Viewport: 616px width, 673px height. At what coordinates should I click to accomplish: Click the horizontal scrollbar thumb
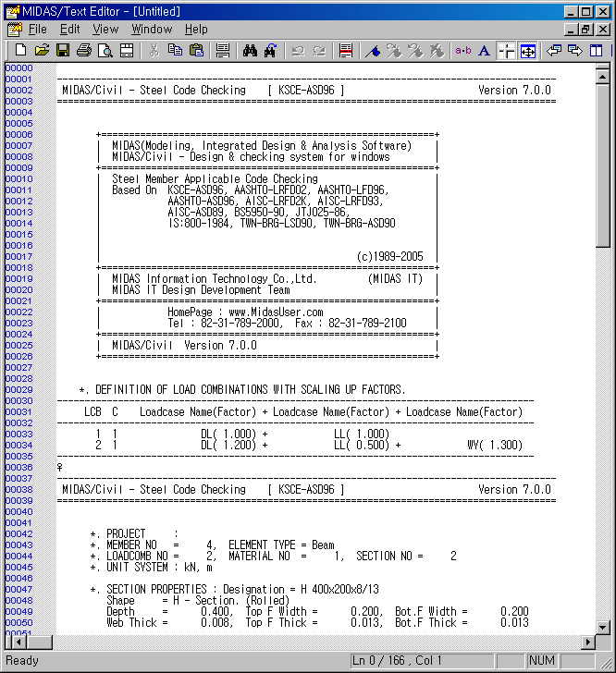pyautogui.click(x=39, y=642)
